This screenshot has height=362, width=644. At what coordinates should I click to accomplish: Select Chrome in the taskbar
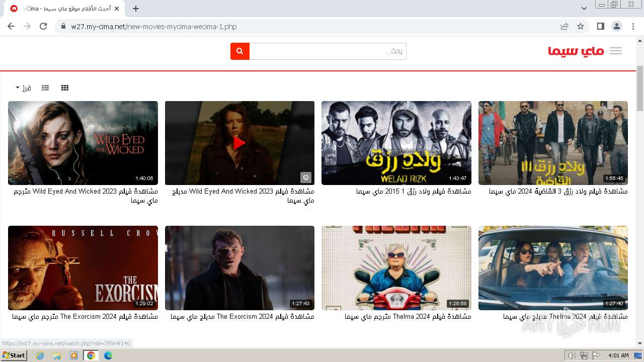[91, 355]
